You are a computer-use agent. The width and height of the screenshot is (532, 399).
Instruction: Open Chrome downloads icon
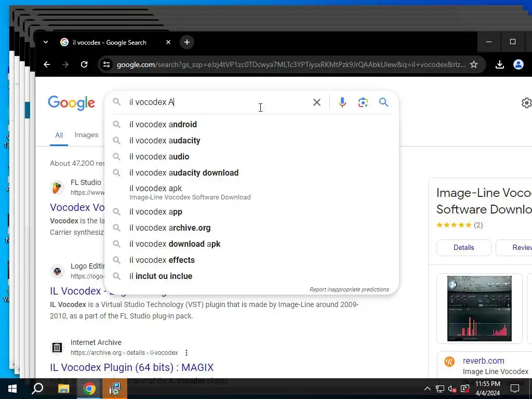pos(499,64)
